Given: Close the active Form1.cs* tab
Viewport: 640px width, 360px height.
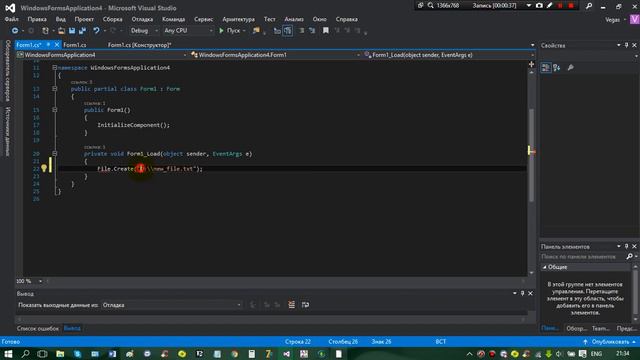Looking at the screenshot, I should 57,44.
